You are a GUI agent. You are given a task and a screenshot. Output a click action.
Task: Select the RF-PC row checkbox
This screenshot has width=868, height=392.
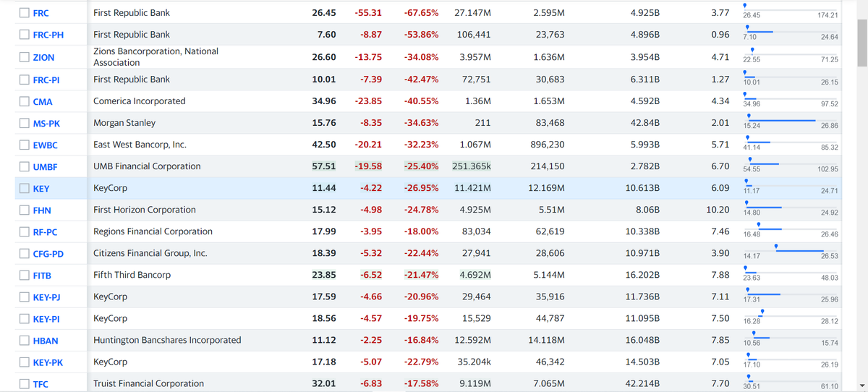(25, 232)
